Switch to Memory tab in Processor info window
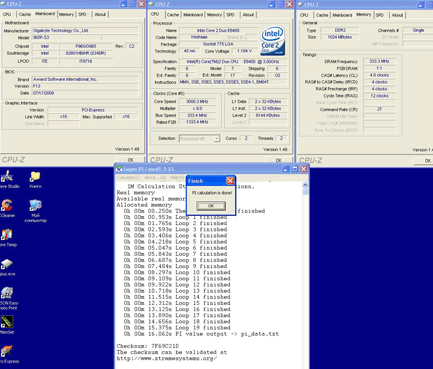The image size is (433, 369). point(214,15)
